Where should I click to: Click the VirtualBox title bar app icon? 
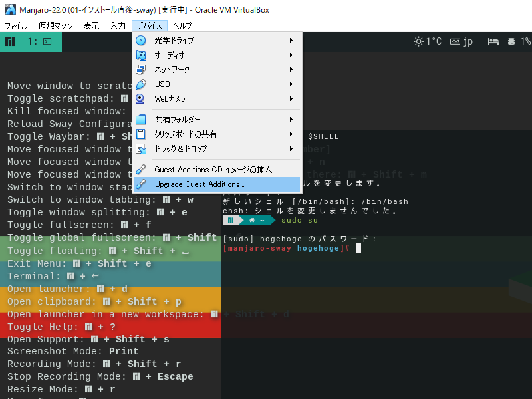coord(11,9)
